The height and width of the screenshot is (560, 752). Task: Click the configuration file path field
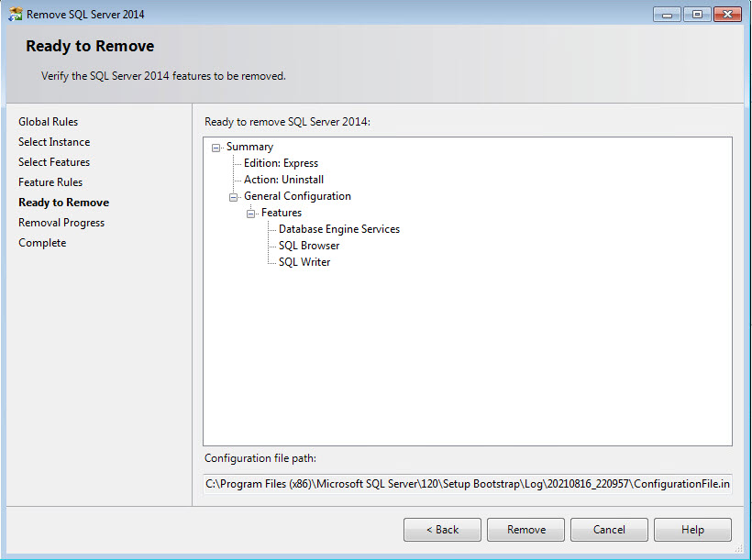468,484
